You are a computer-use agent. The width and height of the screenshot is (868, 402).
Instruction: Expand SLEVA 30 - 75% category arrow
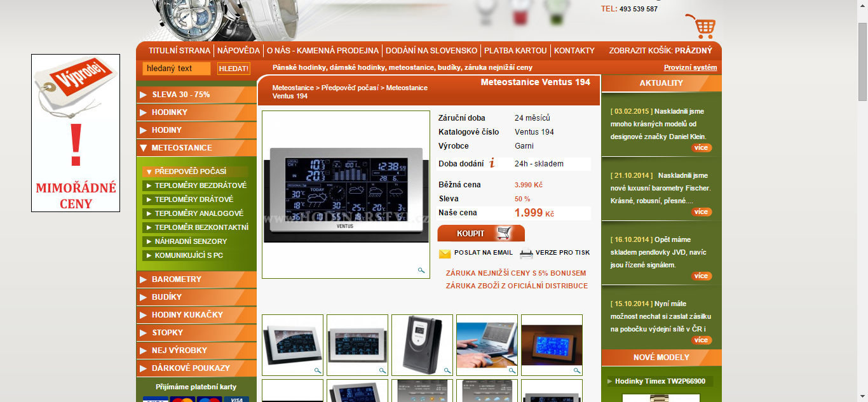tap(142, 95)
